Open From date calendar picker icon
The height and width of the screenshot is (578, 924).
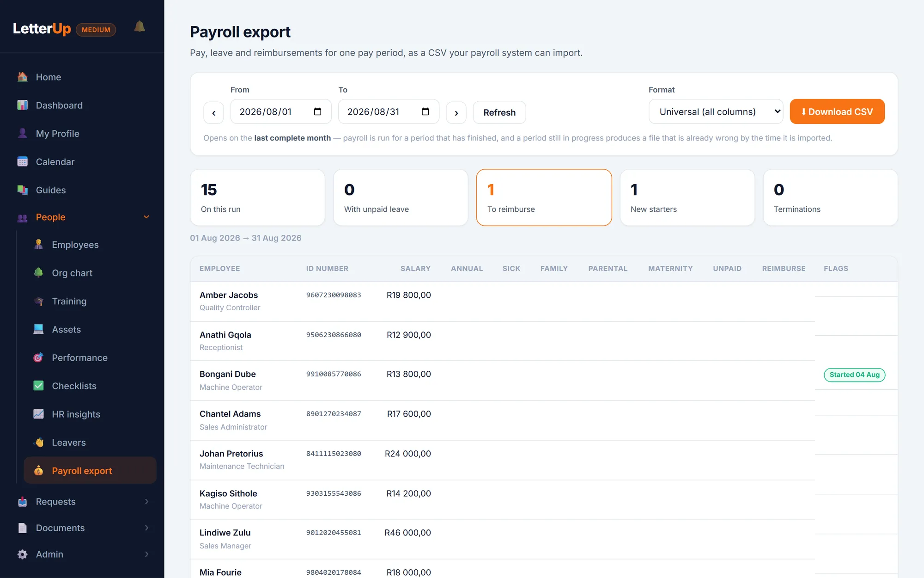[317, 111]
